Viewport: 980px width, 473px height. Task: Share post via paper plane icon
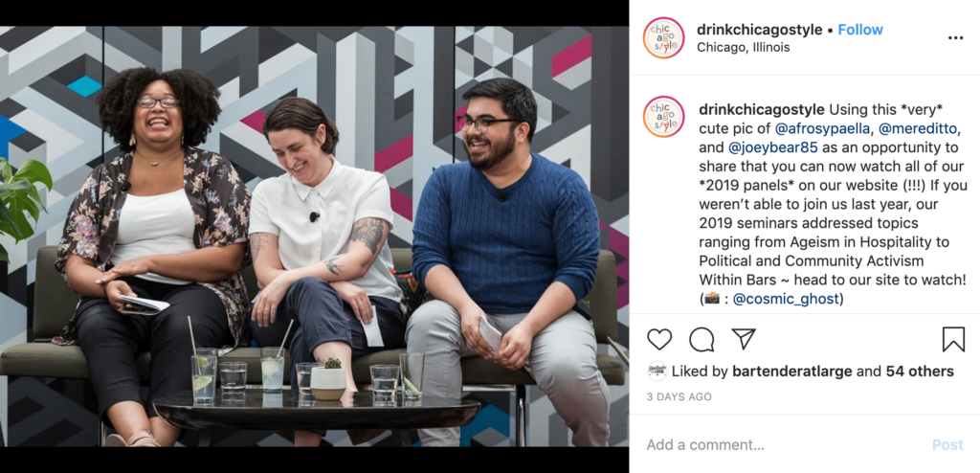744,339
